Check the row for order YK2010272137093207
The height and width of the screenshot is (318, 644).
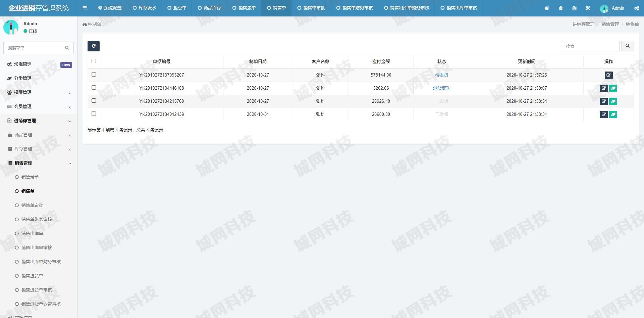click(x=94, y=75)
